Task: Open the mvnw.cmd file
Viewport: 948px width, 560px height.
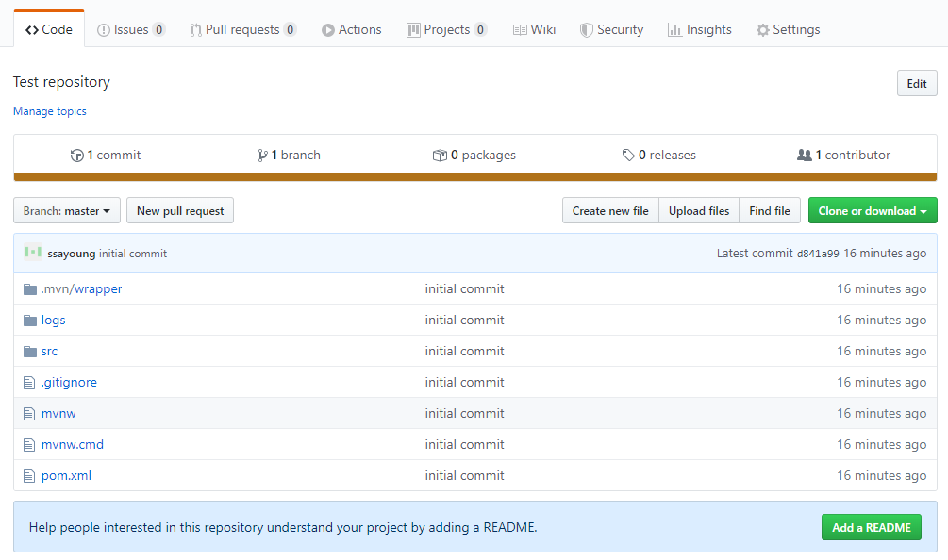Action: (73, 445)
